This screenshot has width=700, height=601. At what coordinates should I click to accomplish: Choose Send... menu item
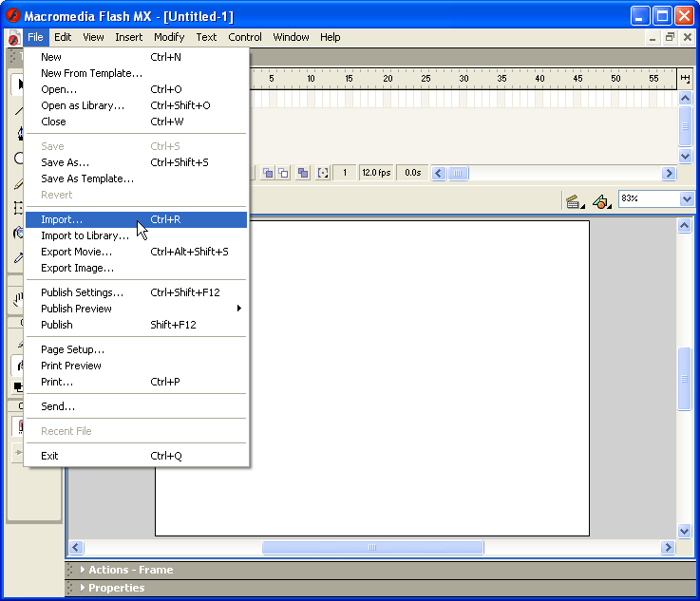(136, 406)
